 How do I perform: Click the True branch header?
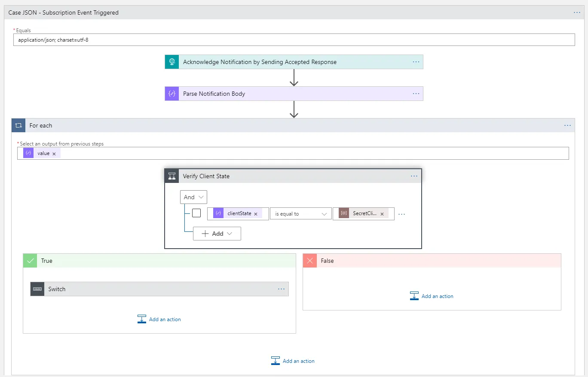[159, 261]
